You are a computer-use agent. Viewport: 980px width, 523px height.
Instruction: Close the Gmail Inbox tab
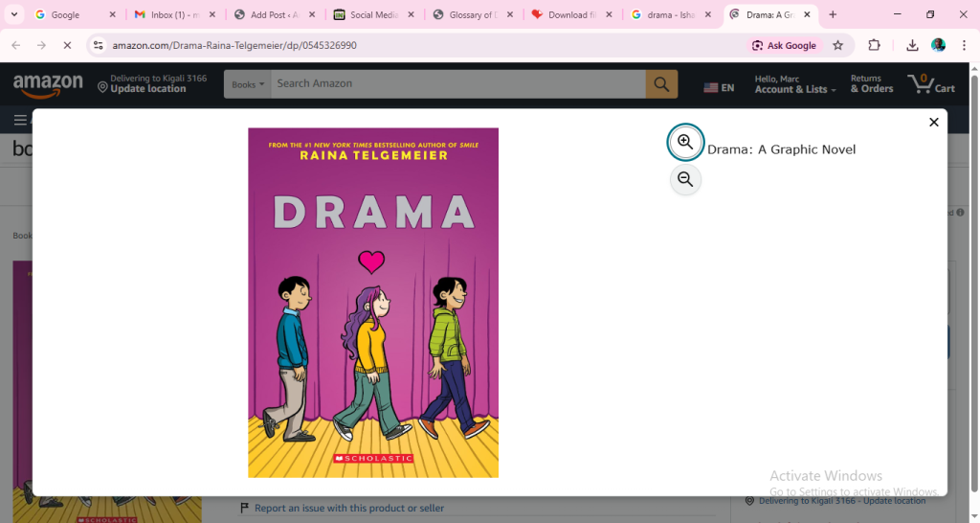(212, 14)
